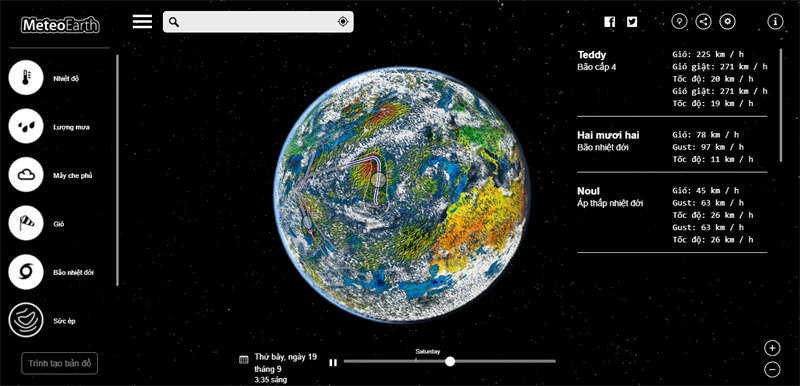Screen dimensions: 800x386
Task: Click the Gió: 45 km / h value
Action: point(706,191)
